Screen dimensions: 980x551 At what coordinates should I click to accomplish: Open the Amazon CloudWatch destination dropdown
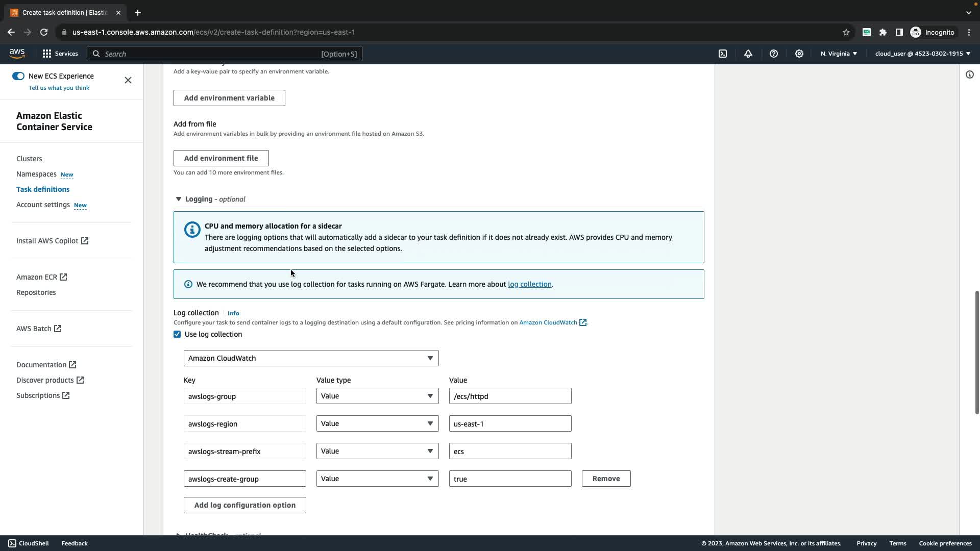pos(311,358)
